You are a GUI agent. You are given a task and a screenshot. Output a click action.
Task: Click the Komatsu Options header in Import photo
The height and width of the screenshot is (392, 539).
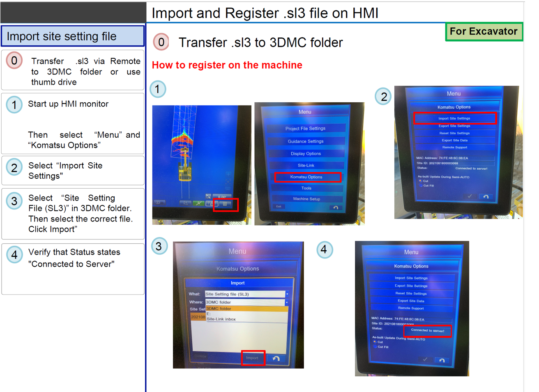pos(238,269)
